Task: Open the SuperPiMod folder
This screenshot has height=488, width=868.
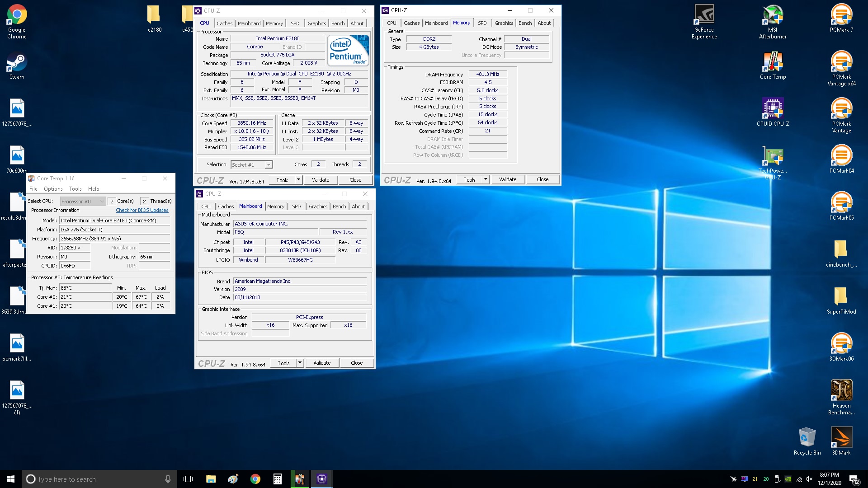Action: [x=841, y=300]
